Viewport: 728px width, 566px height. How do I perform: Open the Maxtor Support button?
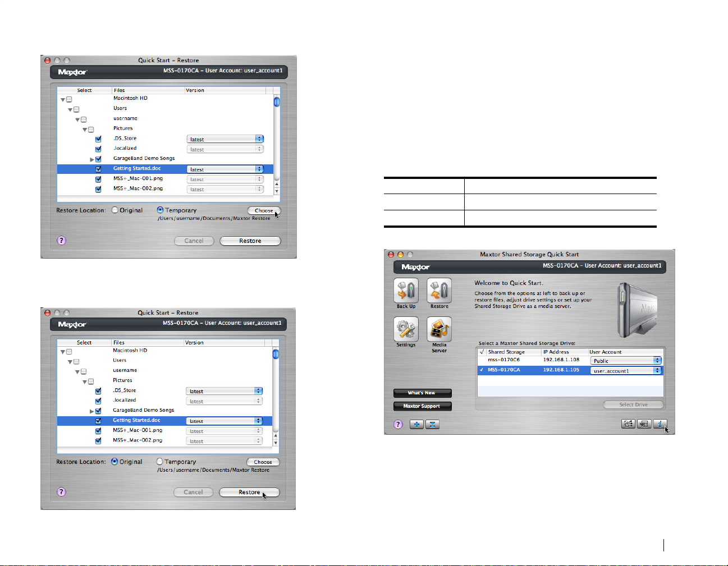point(422,406)
